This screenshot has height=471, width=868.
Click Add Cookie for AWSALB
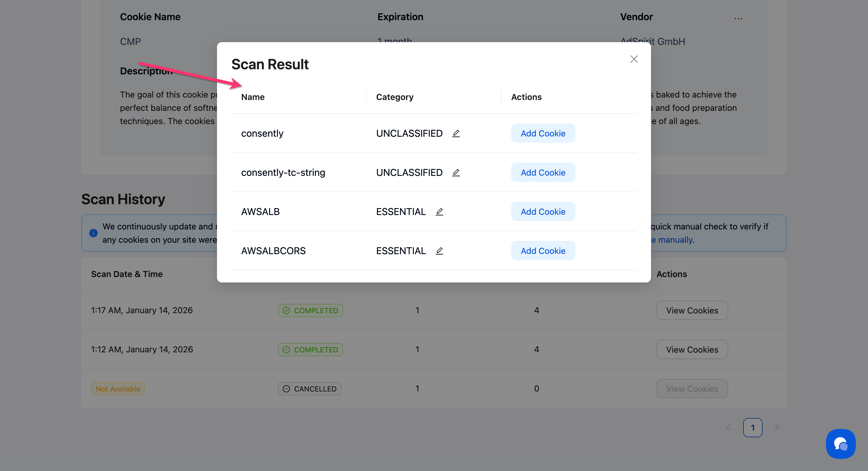click(543, 211)
